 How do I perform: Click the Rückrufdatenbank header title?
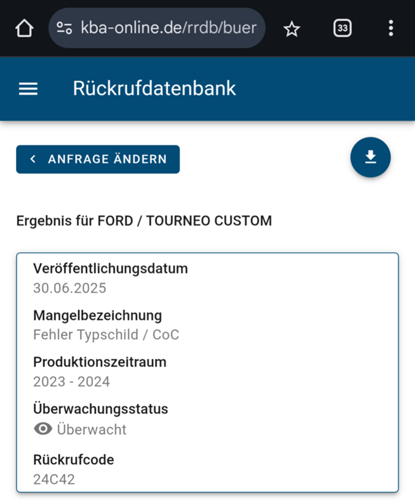pos(154,88)
